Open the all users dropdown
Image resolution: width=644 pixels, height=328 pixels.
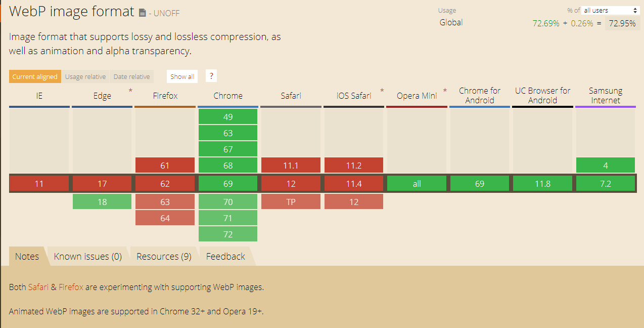coord(611,10)
